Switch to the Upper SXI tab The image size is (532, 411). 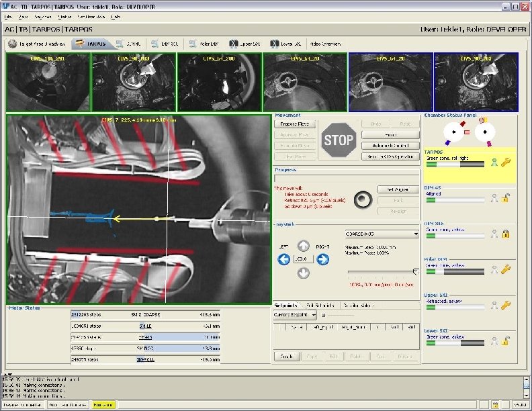[x=246, y=44]
